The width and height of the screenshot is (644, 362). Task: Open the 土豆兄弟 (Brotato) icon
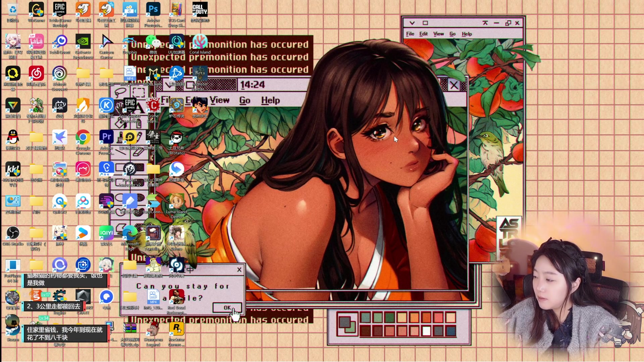pyautogui.click(x=176, y=142)
